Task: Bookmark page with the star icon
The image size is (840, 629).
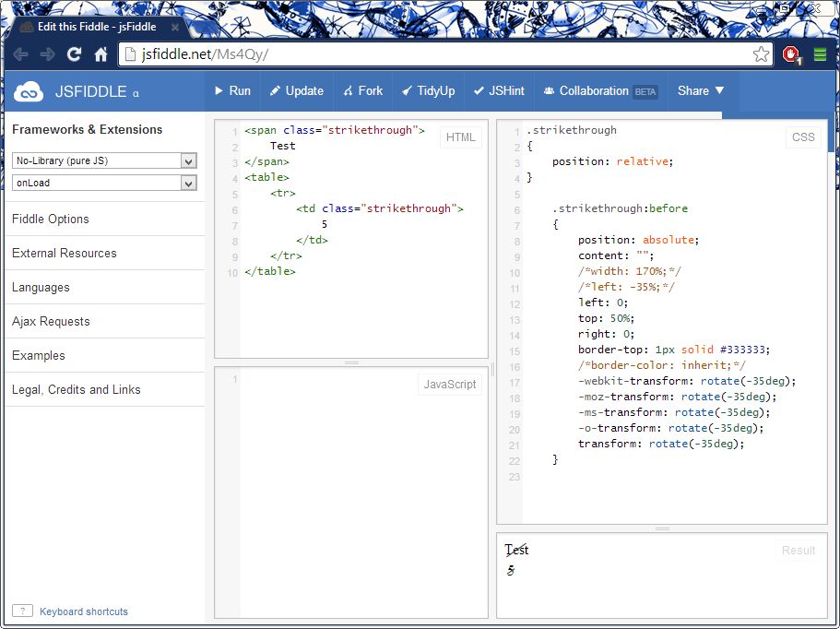Action: tap(761, 54)
